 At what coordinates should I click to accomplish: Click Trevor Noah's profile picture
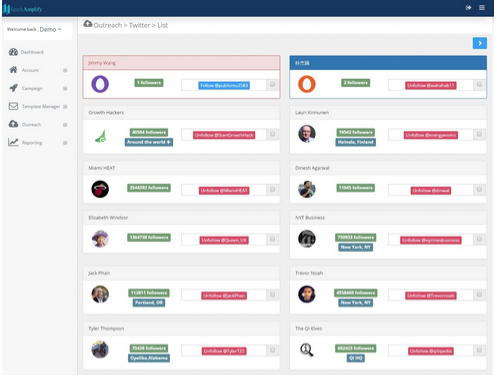[x=307, y=294]
